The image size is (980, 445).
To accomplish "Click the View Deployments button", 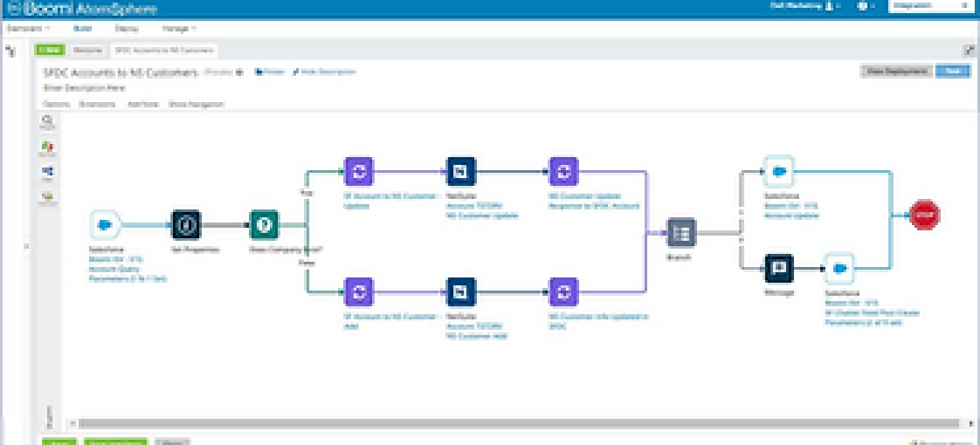I will pyautogui.click(x=895, y=71).
